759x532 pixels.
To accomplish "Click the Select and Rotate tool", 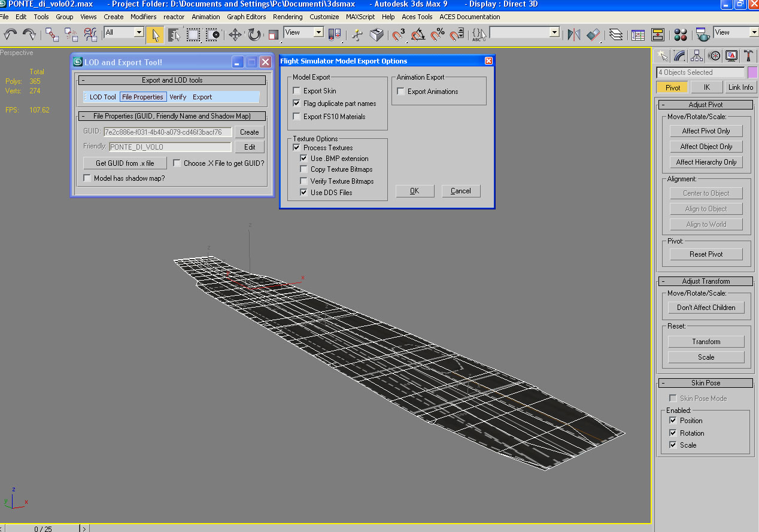I will [x=254, y=35].
